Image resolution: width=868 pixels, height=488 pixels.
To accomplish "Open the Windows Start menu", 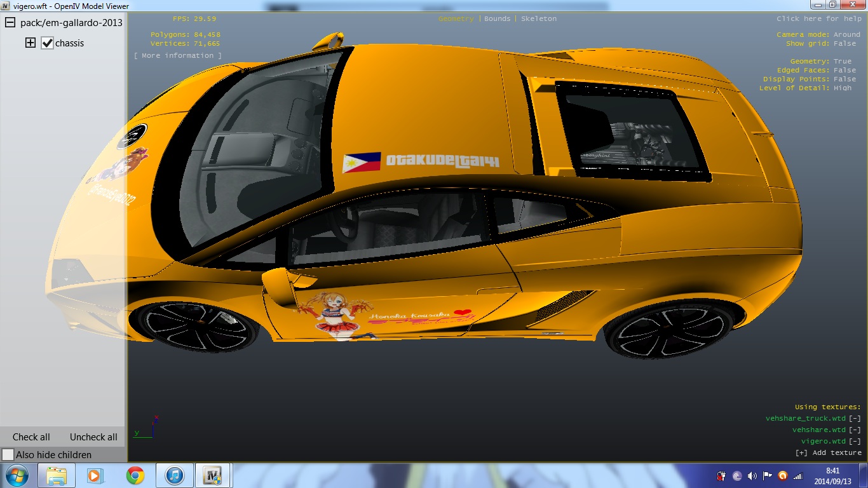I will (17, 475).
